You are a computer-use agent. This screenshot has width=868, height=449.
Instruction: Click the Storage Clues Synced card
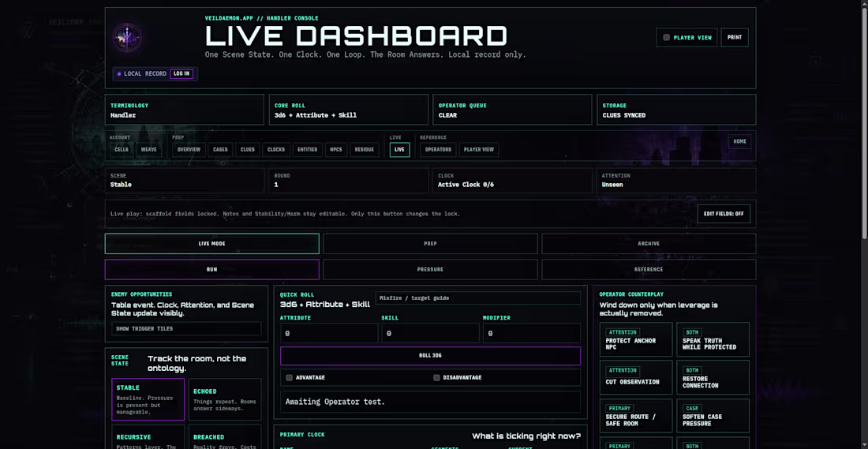tap(676, 110)
